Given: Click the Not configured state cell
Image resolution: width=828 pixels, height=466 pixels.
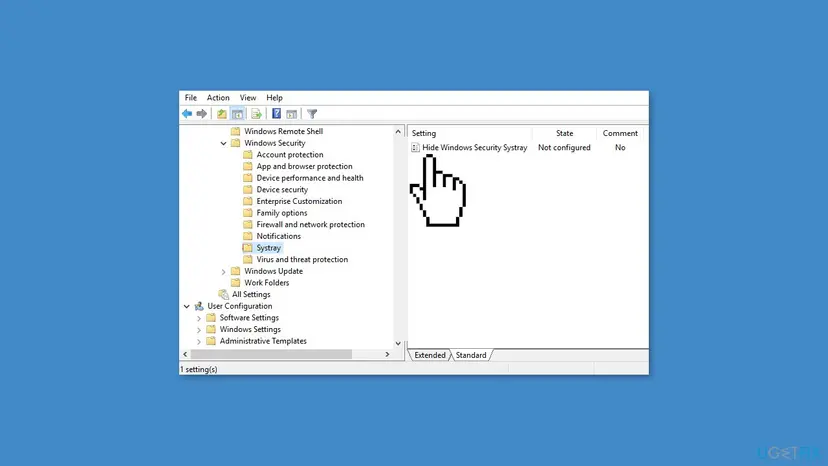Looking at the screenshot, I should 564,147.
